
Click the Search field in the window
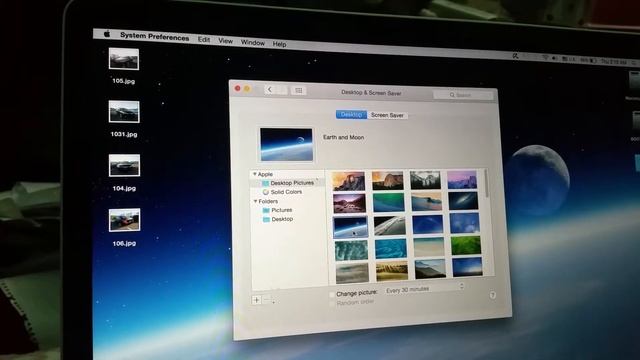coord(463,95)
